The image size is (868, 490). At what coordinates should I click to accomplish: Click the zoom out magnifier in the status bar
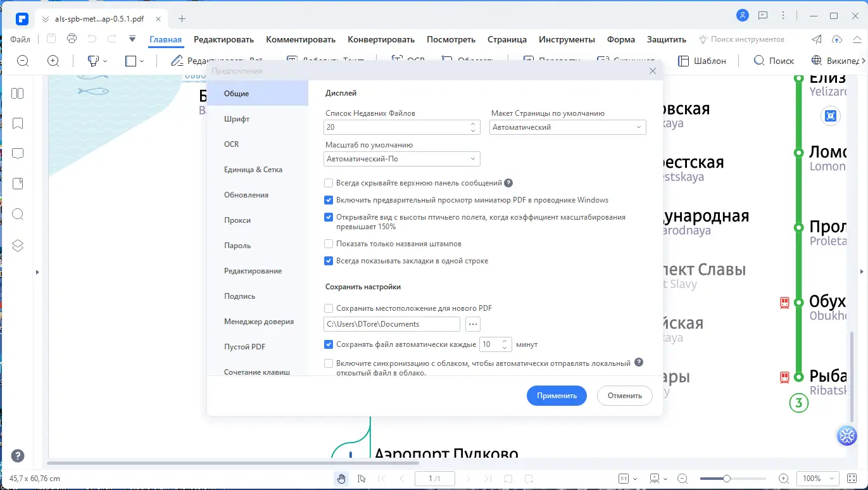tap(682, 478)
